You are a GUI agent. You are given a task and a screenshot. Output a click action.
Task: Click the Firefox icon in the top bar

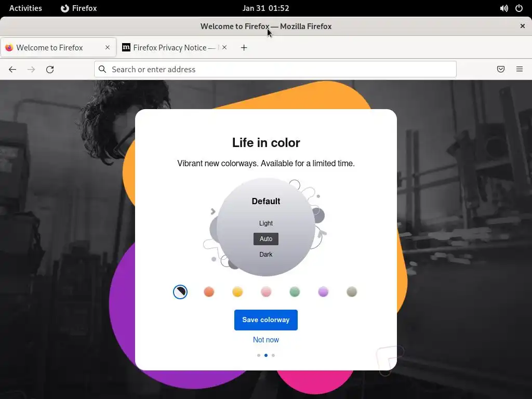(x=64, y=8)
